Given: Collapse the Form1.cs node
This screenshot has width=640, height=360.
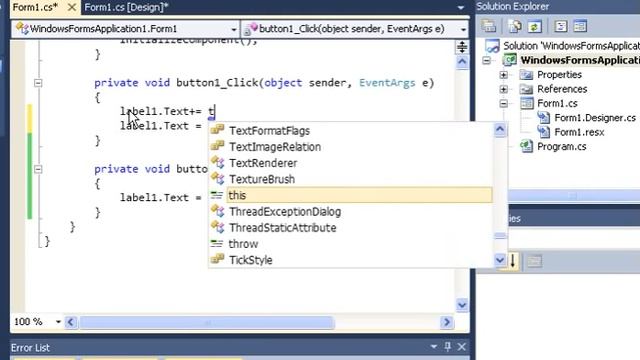Looking at the screenshot, I should coord(504,103).
